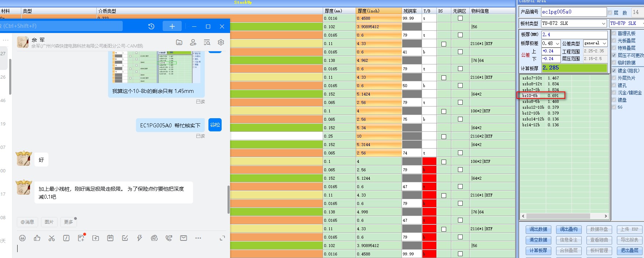Image resolution: width=644 pixels, height=258 pixels.
Task: Enable 特殊叠层 checkbox
Action: [614, 48]
